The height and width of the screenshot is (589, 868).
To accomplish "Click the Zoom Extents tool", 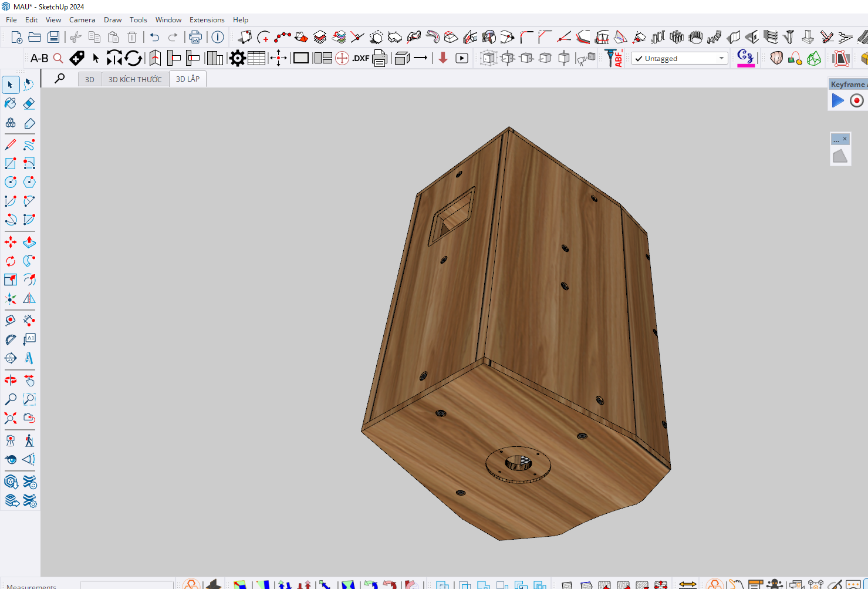I will (x=11, y=418).
